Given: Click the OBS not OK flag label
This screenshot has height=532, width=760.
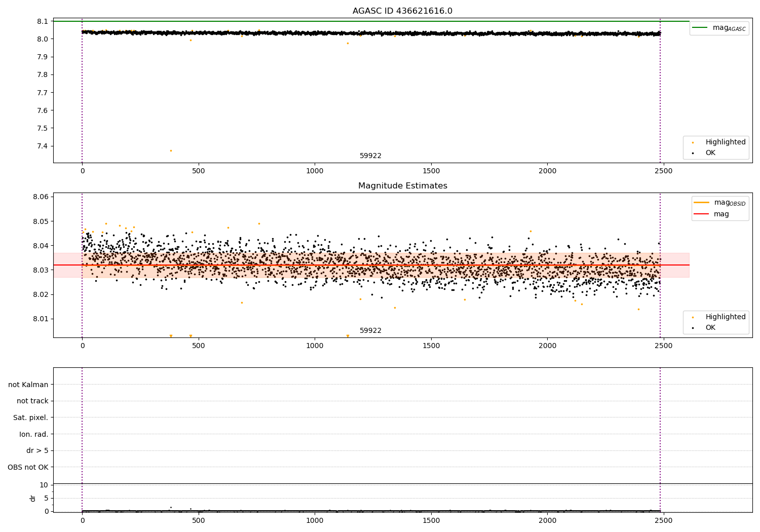Looking at the screenshot, I should click(x=28, y=468).
